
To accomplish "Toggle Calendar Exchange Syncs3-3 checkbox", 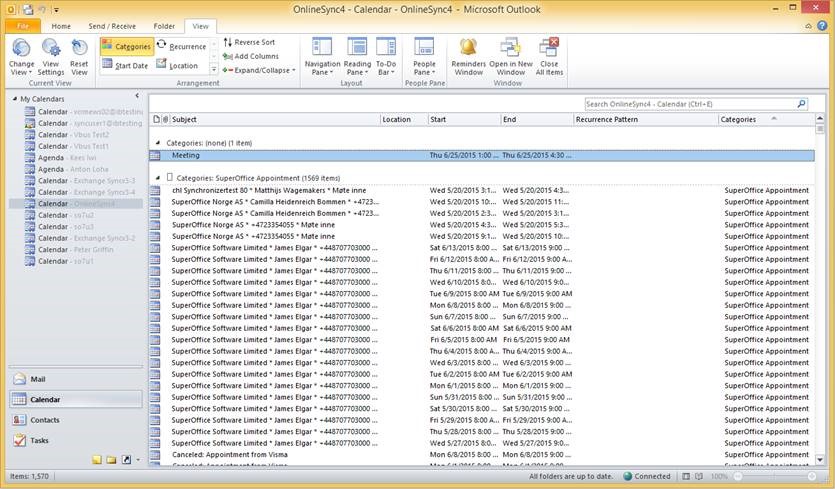I will 30,181.
